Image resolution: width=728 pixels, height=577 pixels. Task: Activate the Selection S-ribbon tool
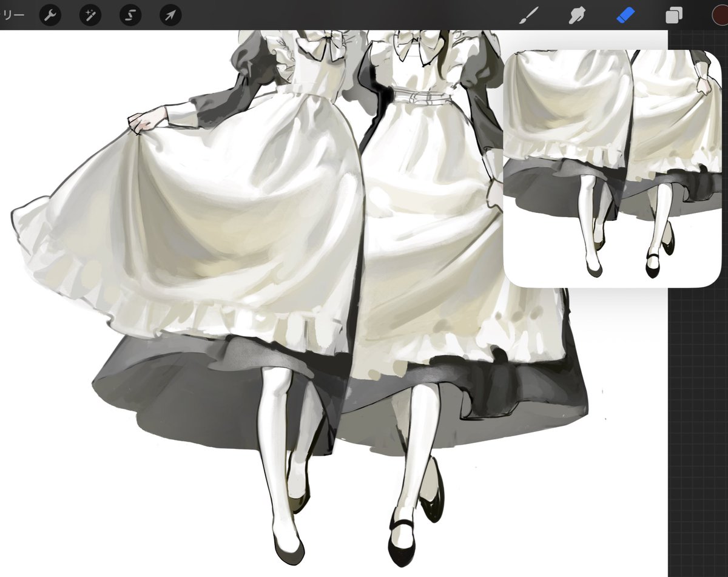click(130, 15)
